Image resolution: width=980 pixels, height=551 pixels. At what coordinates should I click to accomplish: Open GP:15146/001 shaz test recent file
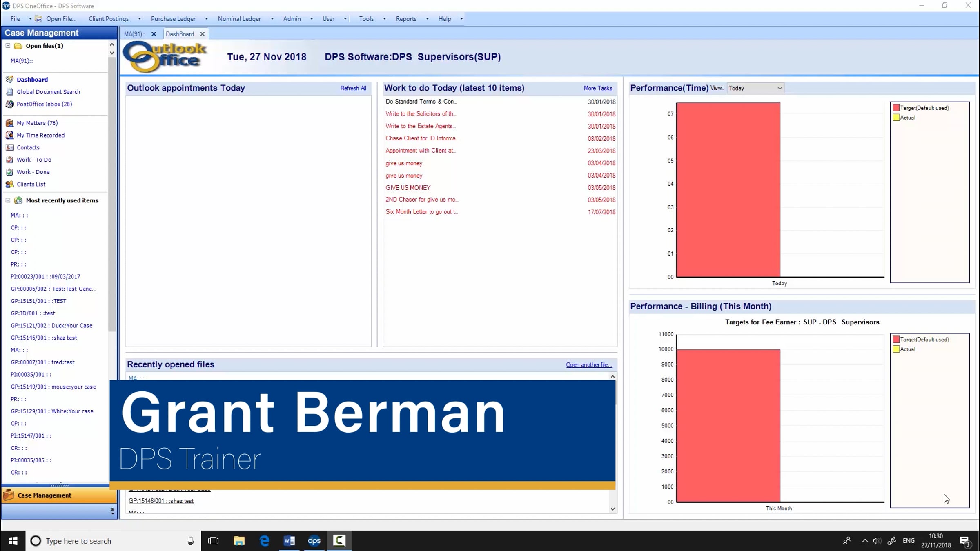point(161,501)
